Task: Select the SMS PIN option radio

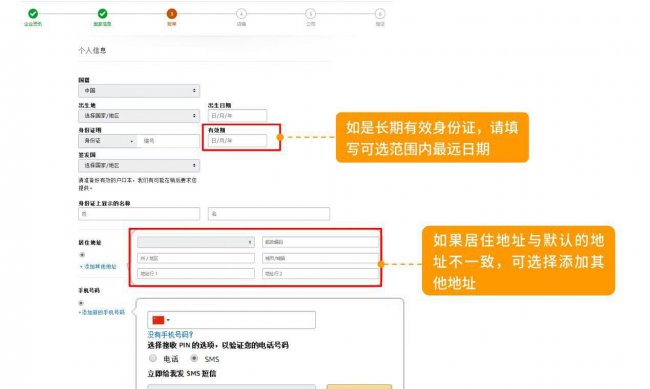Action: [x=194, y=358]
